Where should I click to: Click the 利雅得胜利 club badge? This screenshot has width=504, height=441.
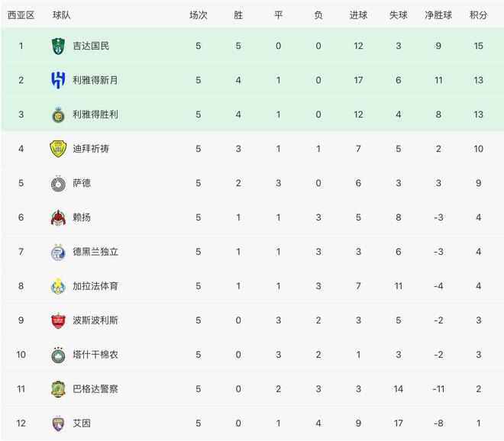coord(58,114)
